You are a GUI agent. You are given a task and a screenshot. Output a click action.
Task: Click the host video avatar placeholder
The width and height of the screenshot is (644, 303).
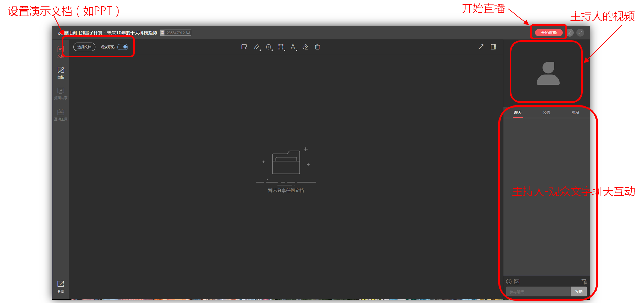click(x=548, y=73)
